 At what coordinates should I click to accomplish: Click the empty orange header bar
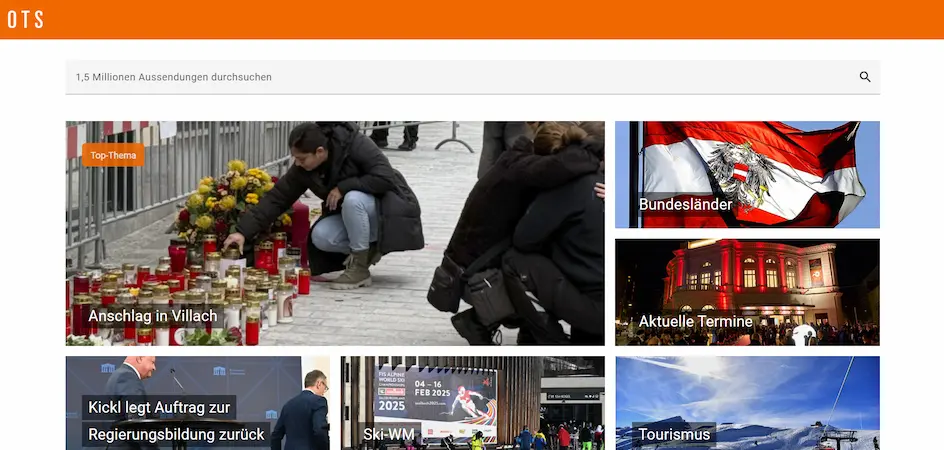coord(500,20)
